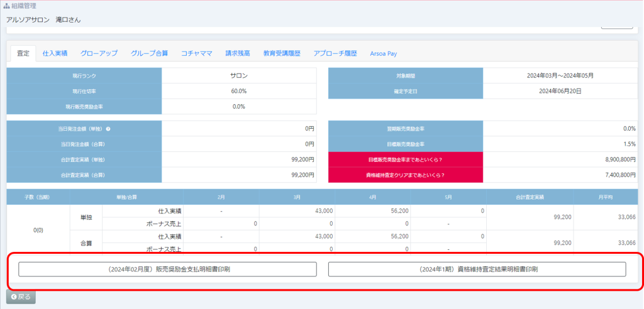Open the アプローチ履歴 tab
This screenshot has height=309, width=644.
tap(335, 53)
